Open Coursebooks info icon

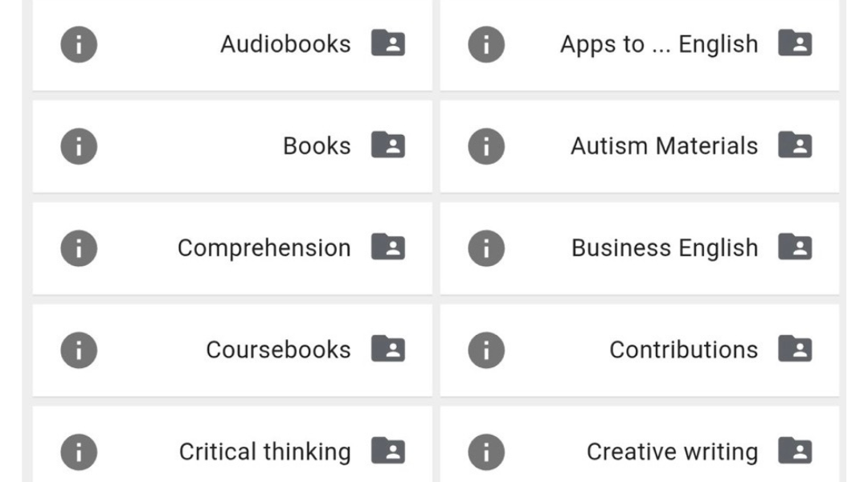pyautogui.click(x=79, y=350)
